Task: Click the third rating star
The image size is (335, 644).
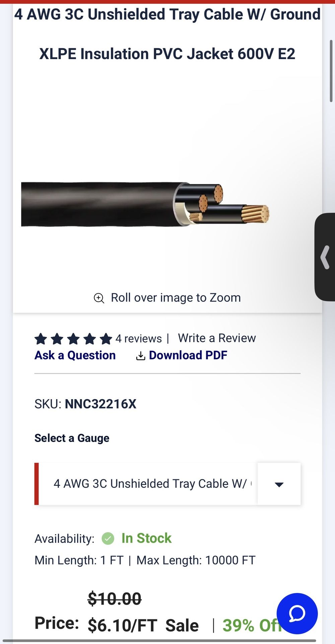Action: pos(73,339)
